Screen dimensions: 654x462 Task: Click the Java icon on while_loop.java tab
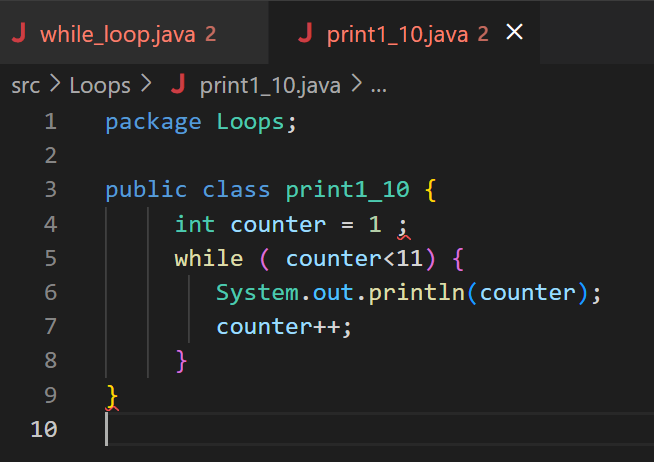click(x=19, y=33)
